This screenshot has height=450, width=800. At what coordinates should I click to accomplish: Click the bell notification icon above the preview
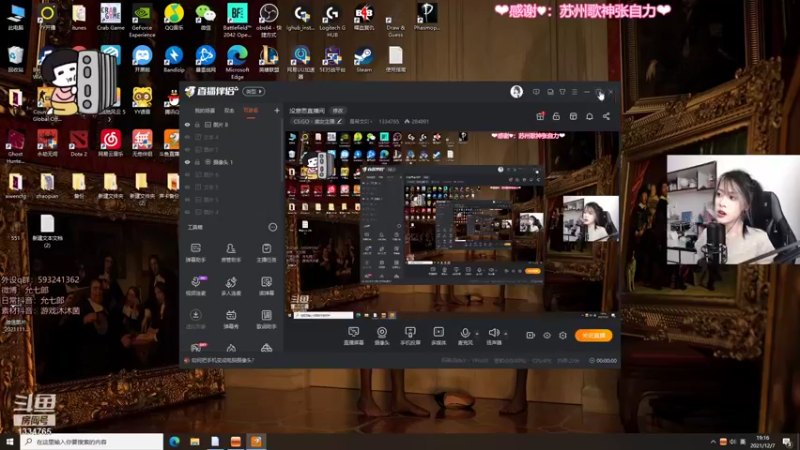pos(589,116)
